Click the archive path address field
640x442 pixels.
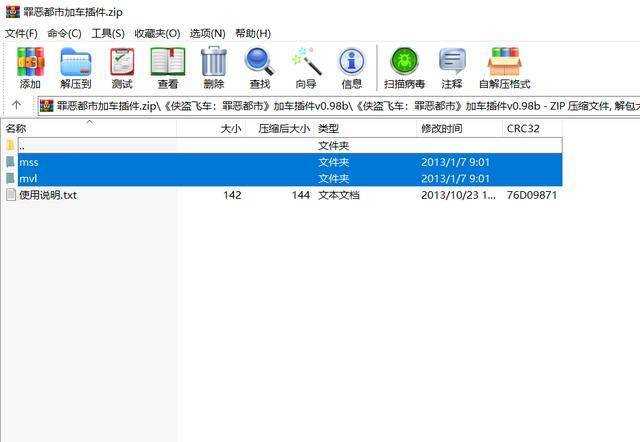coord(339,106)
